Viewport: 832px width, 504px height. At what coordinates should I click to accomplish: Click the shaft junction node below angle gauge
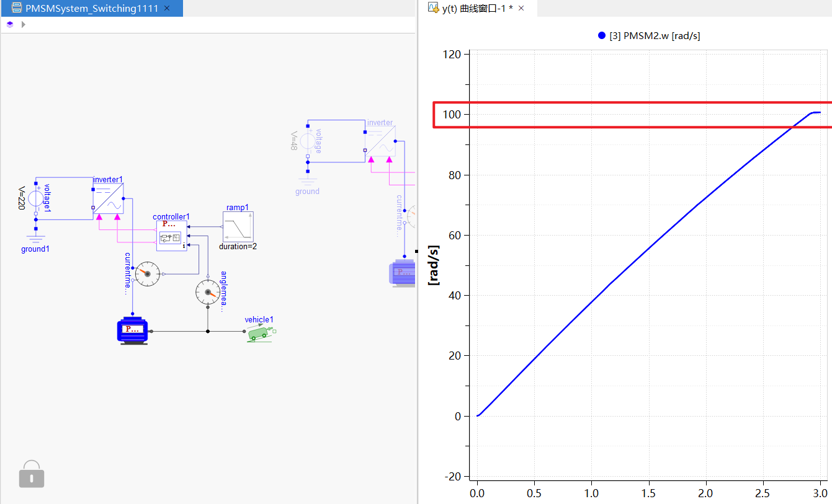point(207,331)
